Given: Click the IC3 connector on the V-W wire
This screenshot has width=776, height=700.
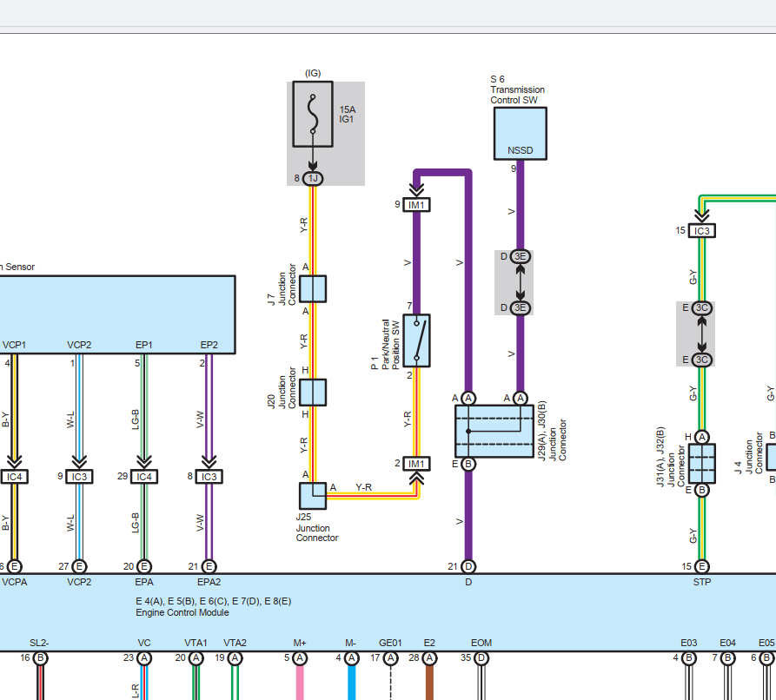Looking at the screenshot, I should pyautogui.click(x=209, y=477).
